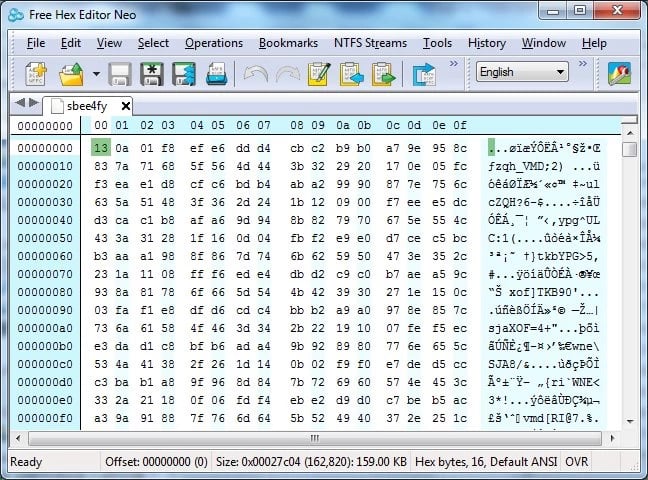Screen dimensions: 648x480
Task: Open the NTFS Streams menu
Action: (x=369, y=43)
